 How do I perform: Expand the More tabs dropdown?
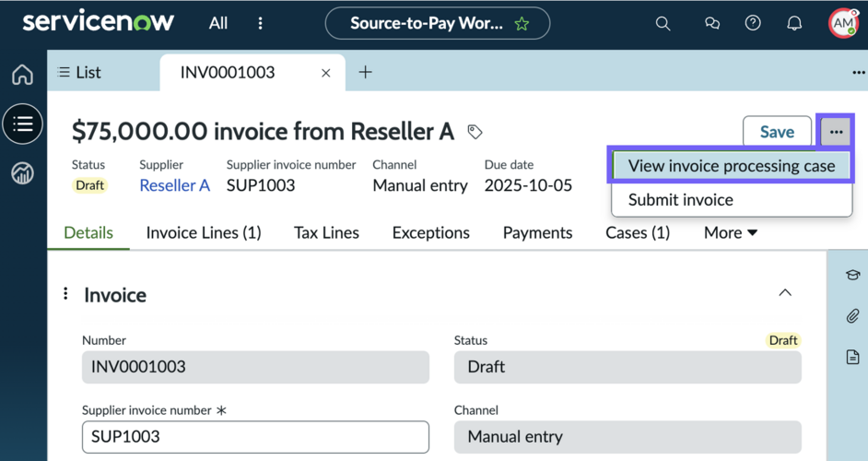[730, 232]
